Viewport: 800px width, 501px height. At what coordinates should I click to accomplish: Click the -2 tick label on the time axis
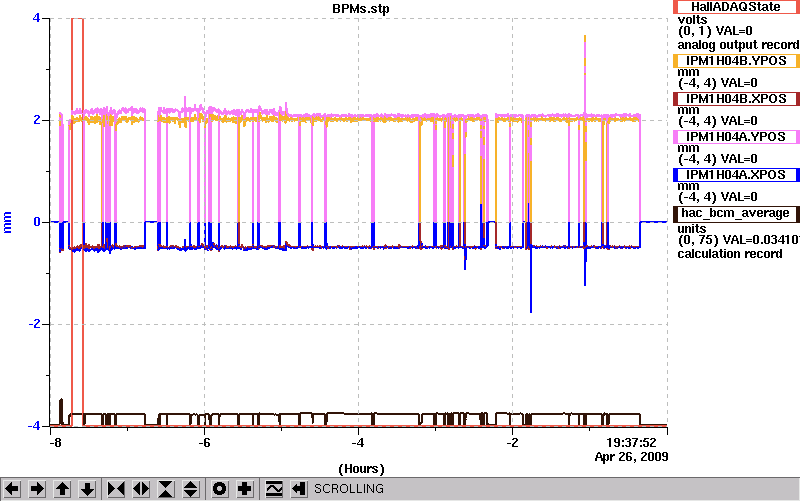click(512, 442)
